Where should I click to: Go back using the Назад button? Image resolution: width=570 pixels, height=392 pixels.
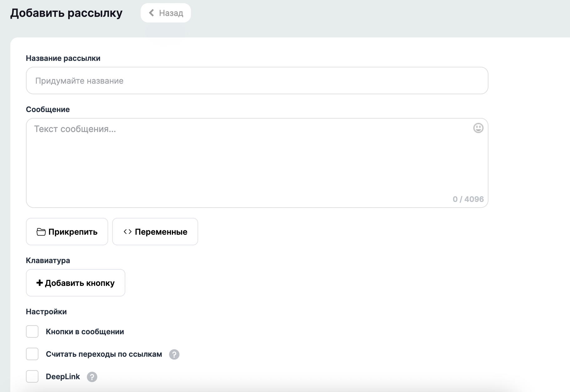166,13
